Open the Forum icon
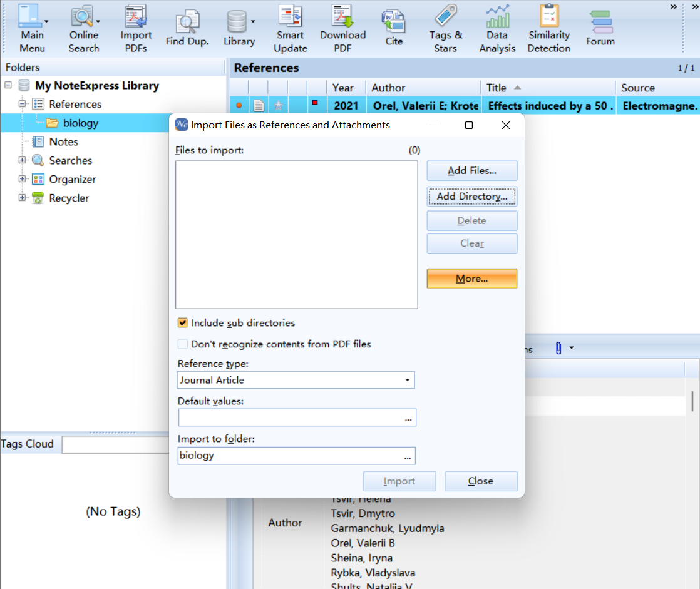The image size is (700, 589). 600,28
